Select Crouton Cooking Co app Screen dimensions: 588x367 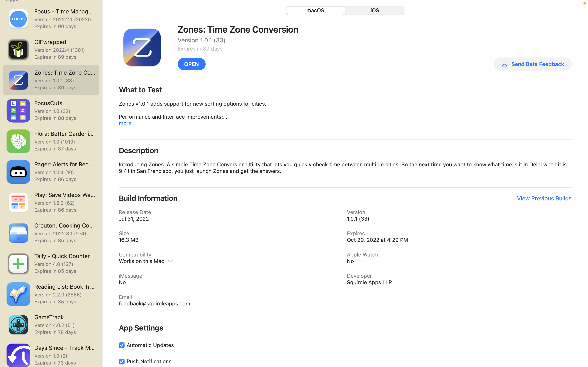coord(51,233)
